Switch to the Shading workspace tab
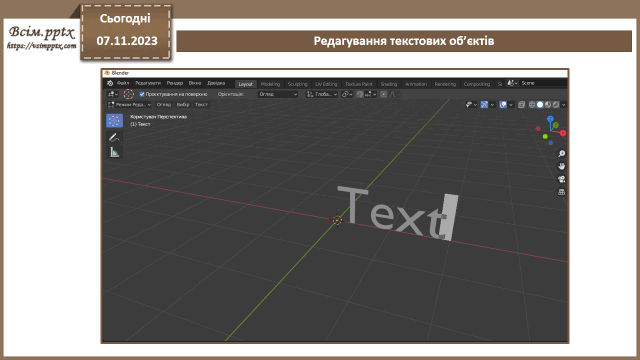640x360 pixels. pyautogui.click(x=389, y=84)
